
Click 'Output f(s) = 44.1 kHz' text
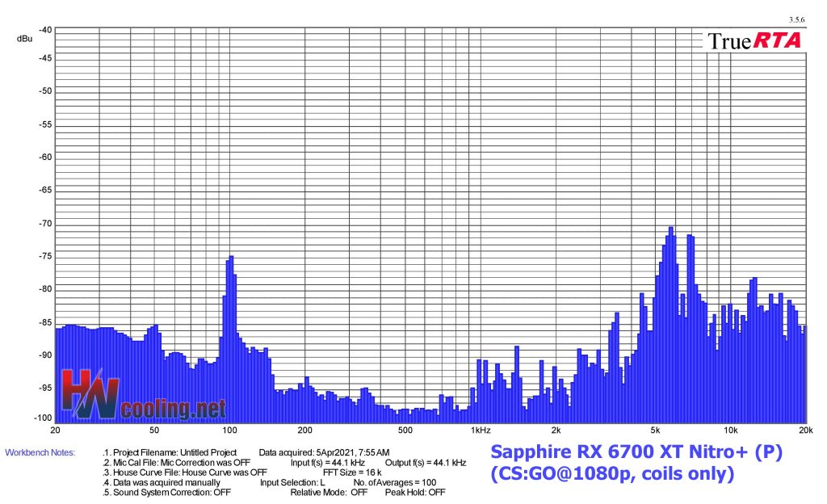[426, 462]
